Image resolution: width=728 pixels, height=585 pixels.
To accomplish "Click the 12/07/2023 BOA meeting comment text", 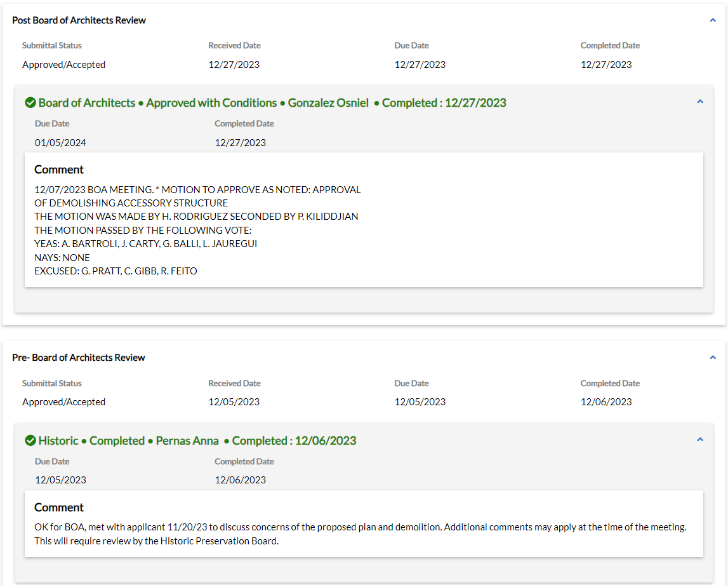I will coord(197,190).
